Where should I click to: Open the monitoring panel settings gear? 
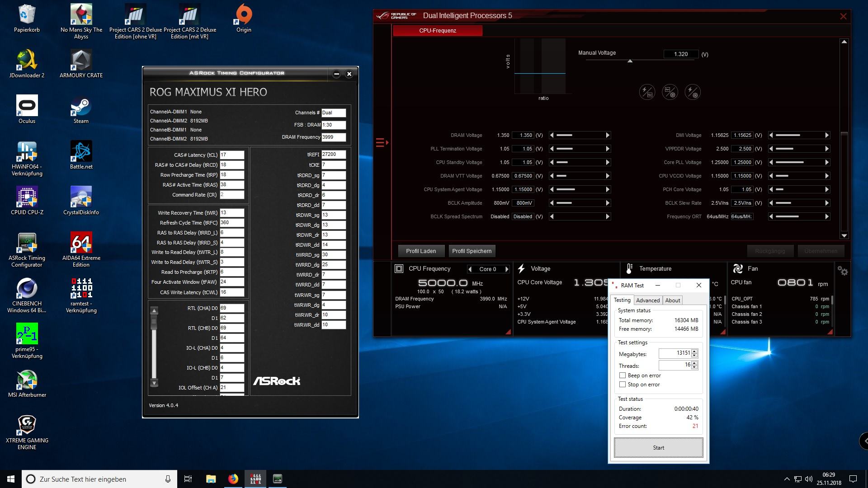(842, 271)
